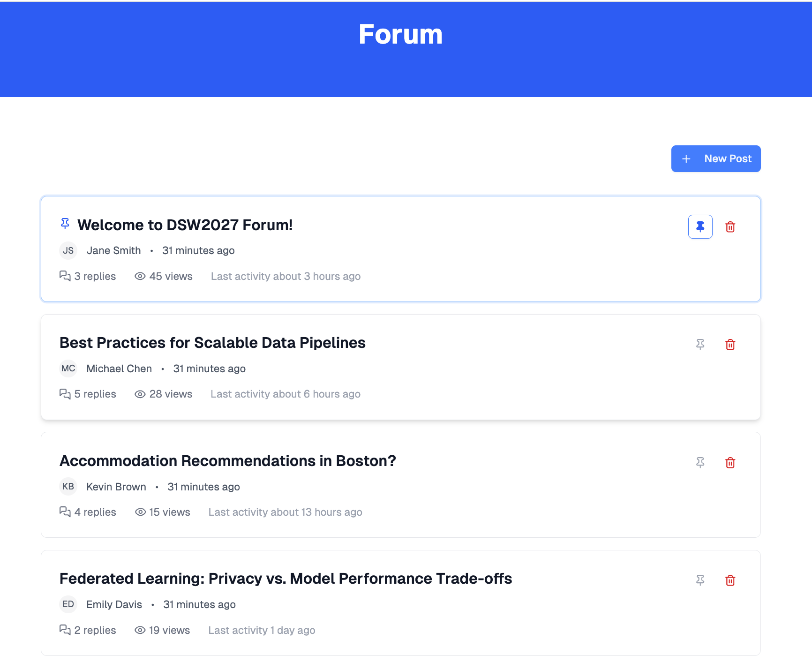Open Accommodation Recommendations in Boston thread
This screenshot has width=812, height=662.
click(x=227, y=461)
